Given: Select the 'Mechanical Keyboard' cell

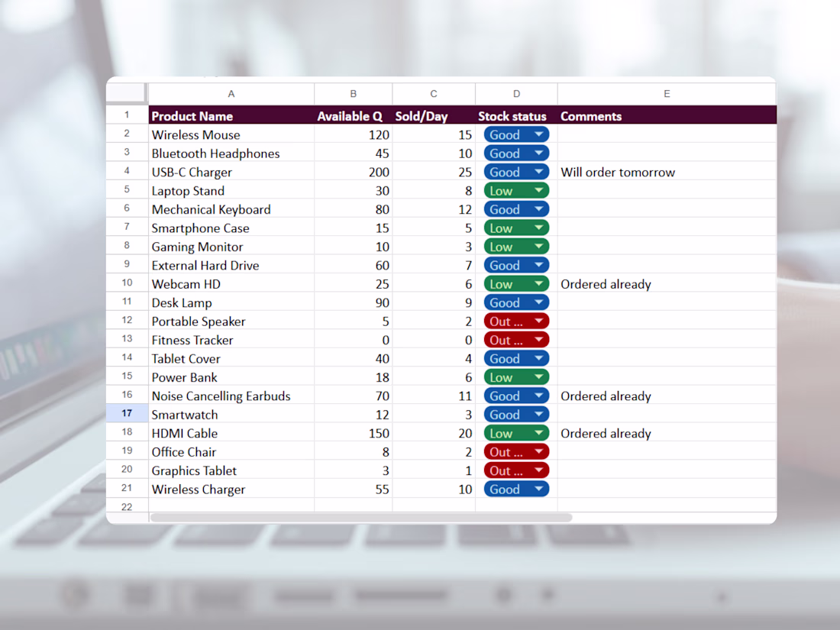Looking at the screenshot, I should [x=231, y=209].
